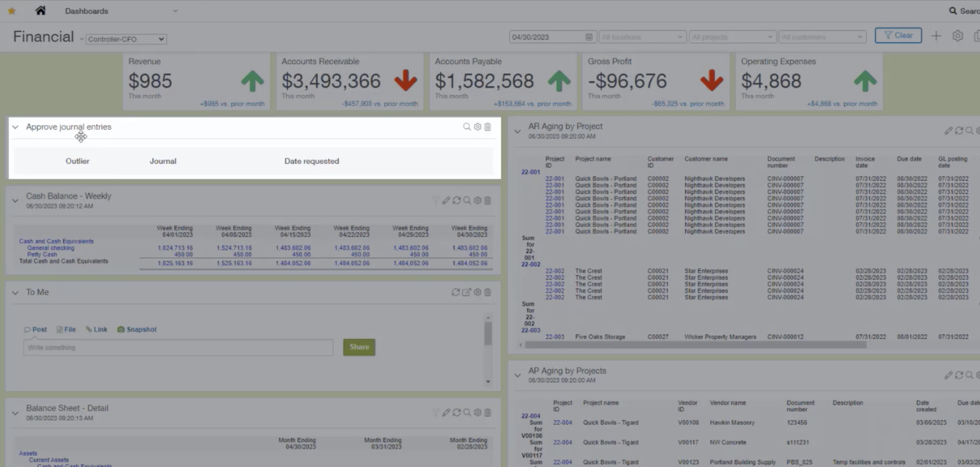The image size is (980, 467).
Task: Click the green Share button
Action: [359, 347]
